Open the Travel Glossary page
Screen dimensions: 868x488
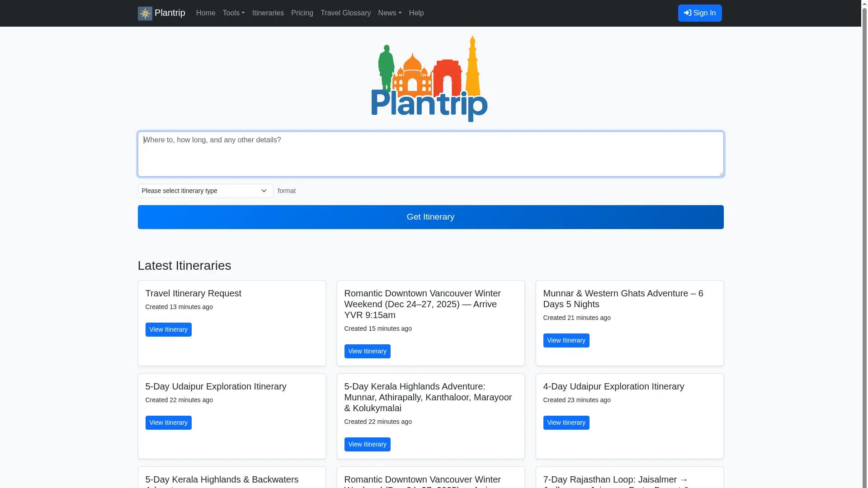(345, 13)
